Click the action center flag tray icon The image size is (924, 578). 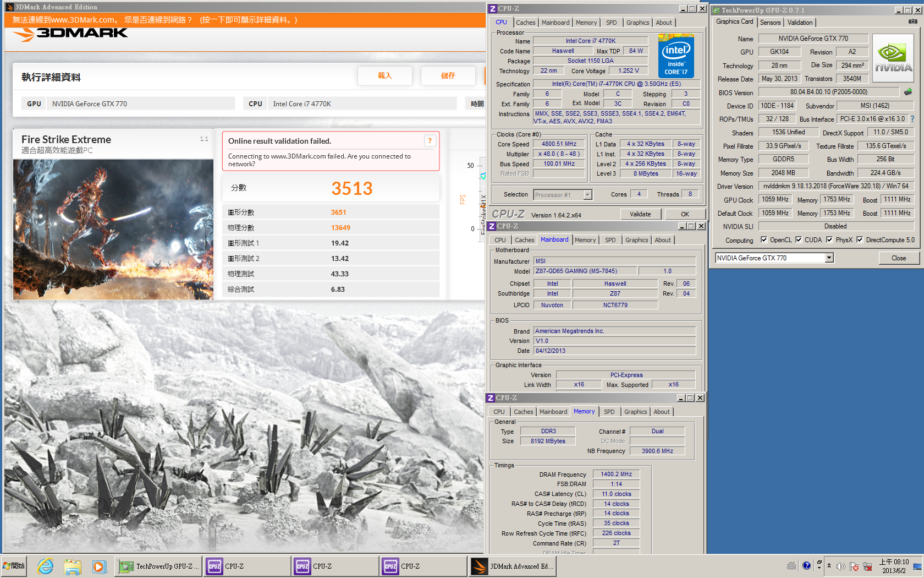coord(854,566)
